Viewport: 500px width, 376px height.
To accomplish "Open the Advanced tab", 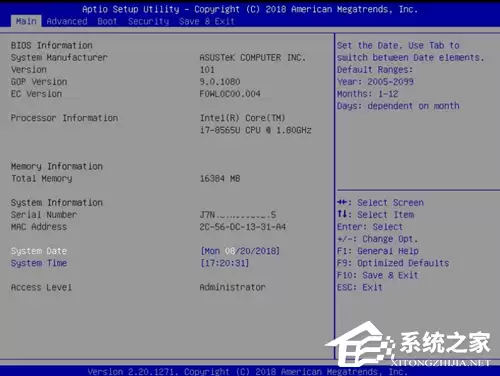I will click(x=67, y=21).
